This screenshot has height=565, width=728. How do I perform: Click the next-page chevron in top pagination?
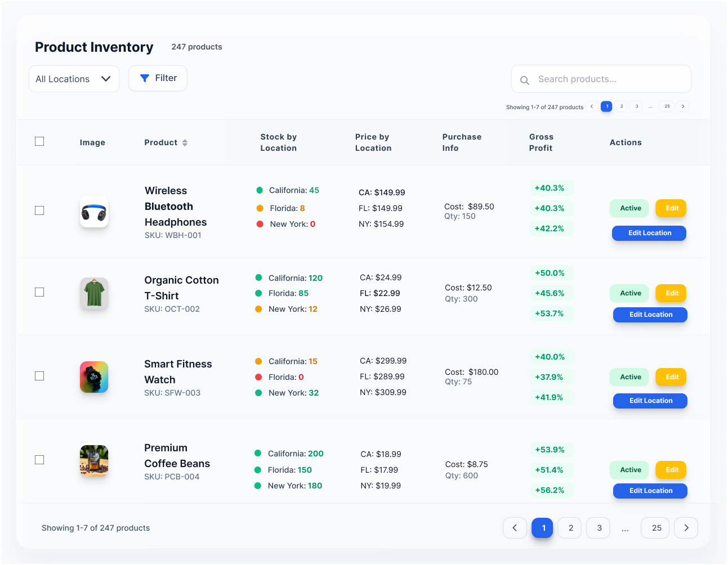(x=683, y=106)
